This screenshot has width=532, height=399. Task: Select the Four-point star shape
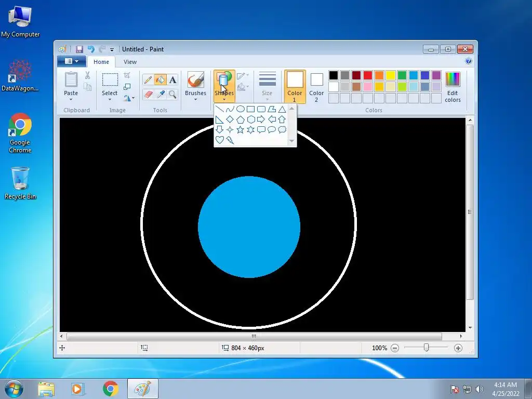point(230,129)
